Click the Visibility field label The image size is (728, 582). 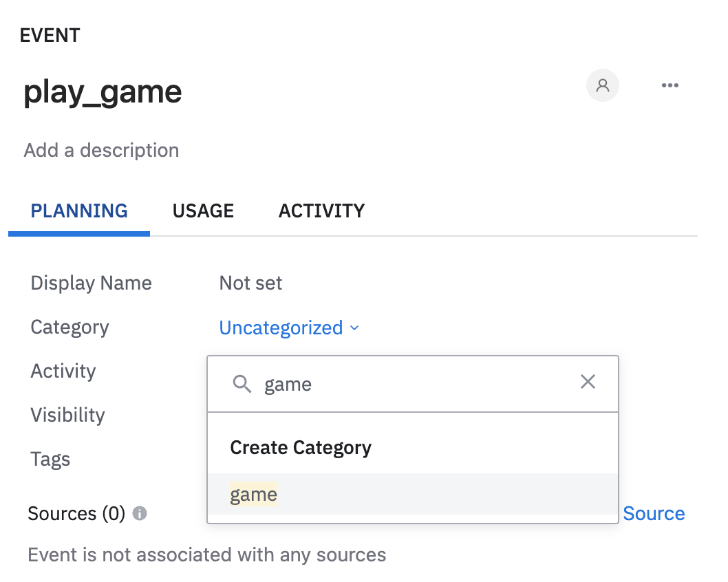point(67,415)
